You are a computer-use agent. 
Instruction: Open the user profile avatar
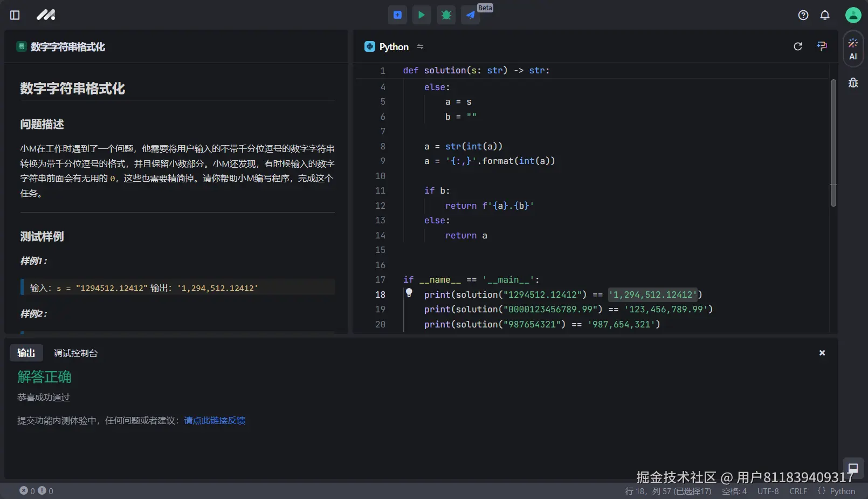[x=853, y=15]
